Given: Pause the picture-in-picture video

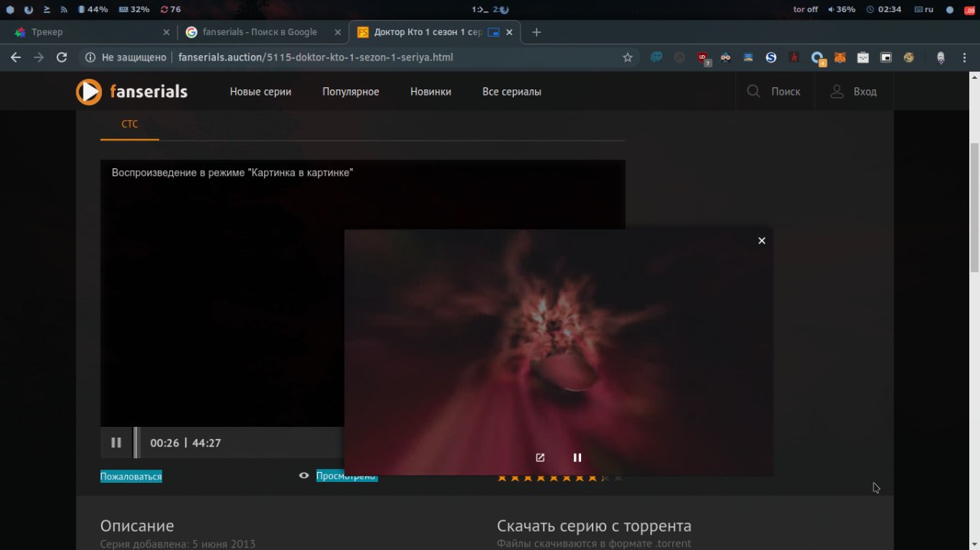Looking at the screenshot, I should tap(577, 457).
